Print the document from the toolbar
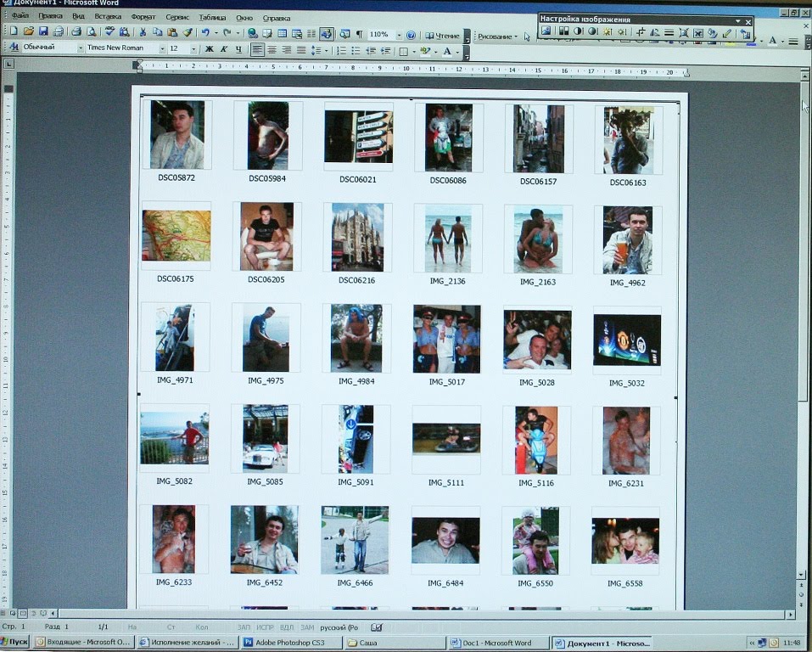Image resolution: width=812 pixels, height=652 pixels. pyautogui.click(x=76, y=31)
